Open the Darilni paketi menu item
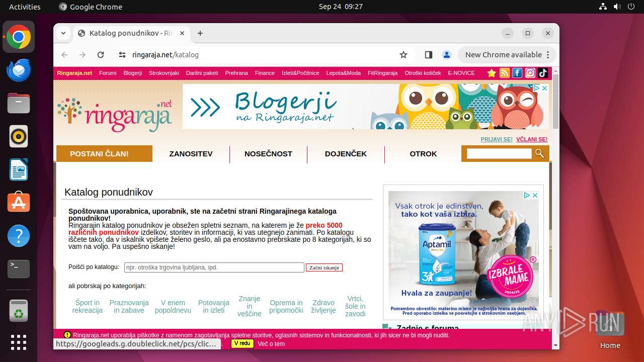644x362 pixels. [202, 73]
